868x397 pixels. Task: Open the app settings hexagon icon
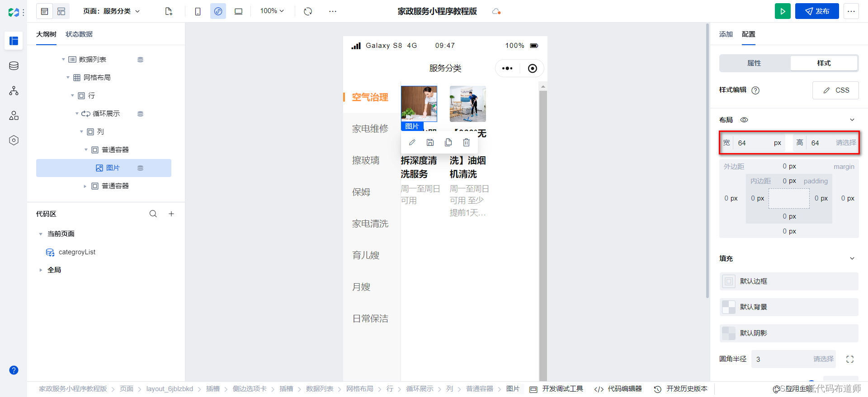tap(14, 140)
